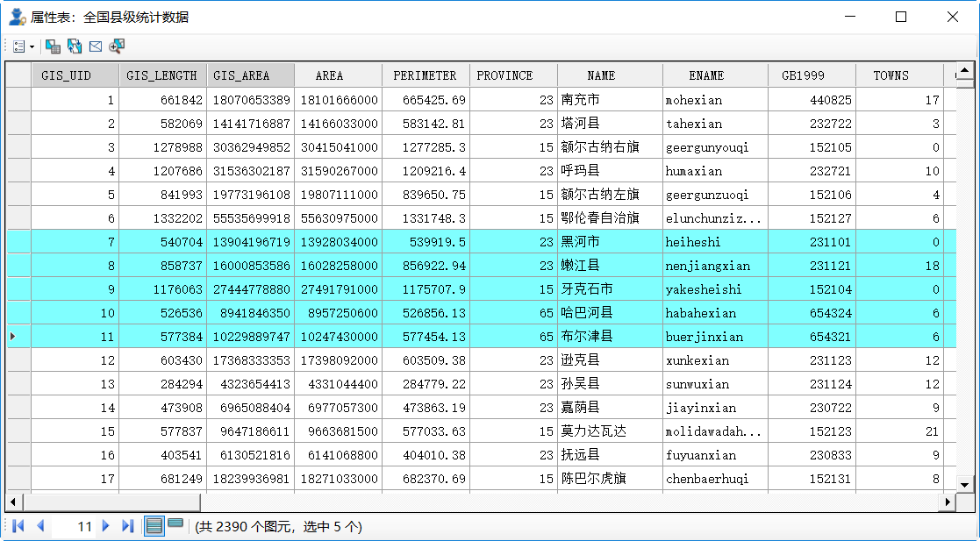Screen dimensions: 980x541
Task: Click the GB1999 cell 654324
Action: [x=812, y=313]
